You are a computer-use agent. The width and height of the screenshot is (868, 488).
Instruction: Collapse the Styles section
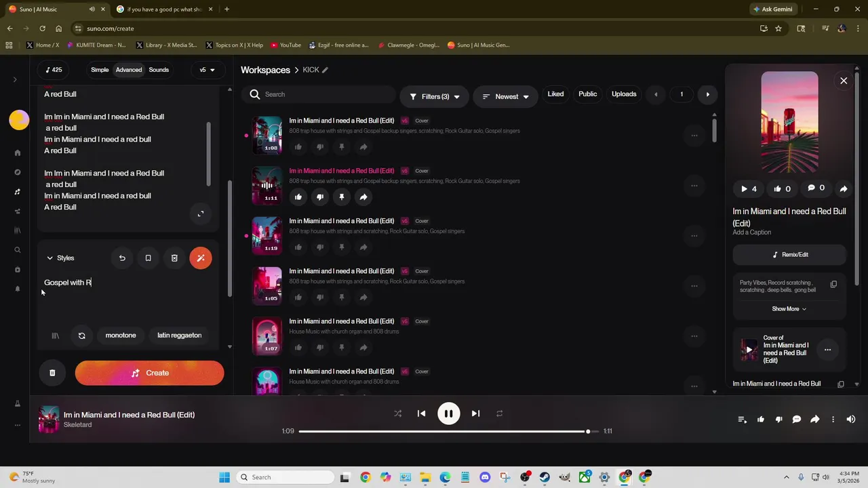[60, 258]
